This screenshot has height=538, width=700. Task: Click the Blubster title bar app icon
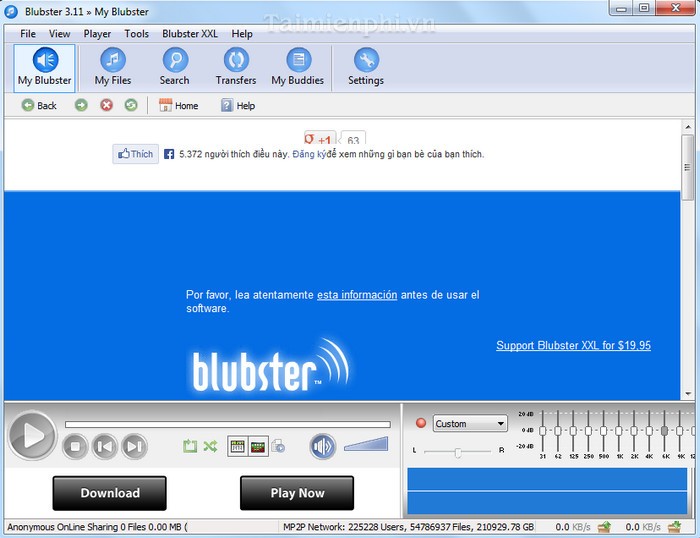coord(11,12)
